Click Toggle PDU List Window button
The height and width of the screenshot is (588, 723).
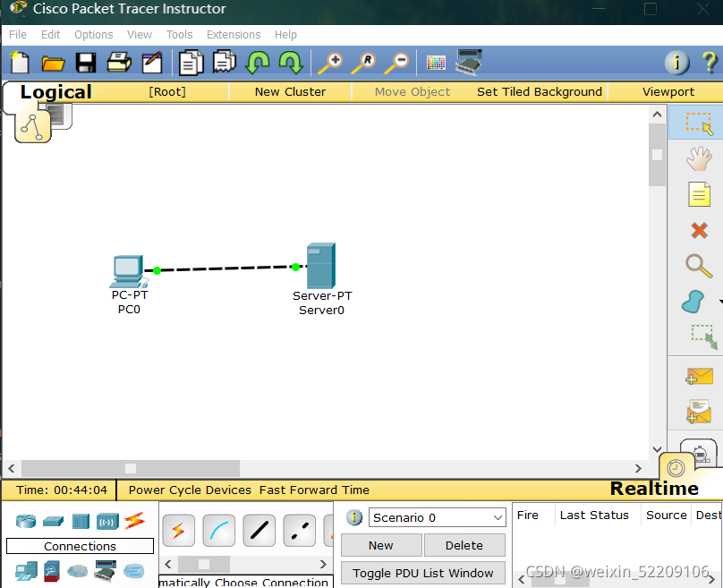click(x=423, y=574)
